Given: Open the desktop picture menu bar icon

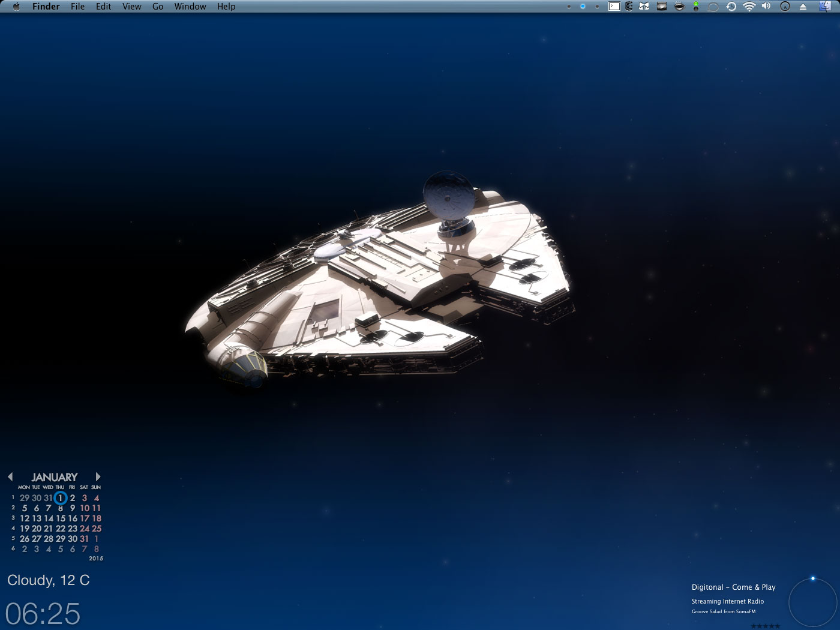Looking at the screenshot, I should (x=662, y=7).
